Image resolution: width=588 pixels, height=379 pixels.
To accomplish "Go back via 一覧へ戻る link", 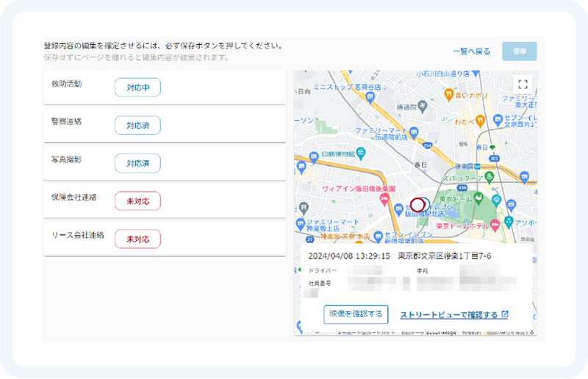I will (471, 51).
